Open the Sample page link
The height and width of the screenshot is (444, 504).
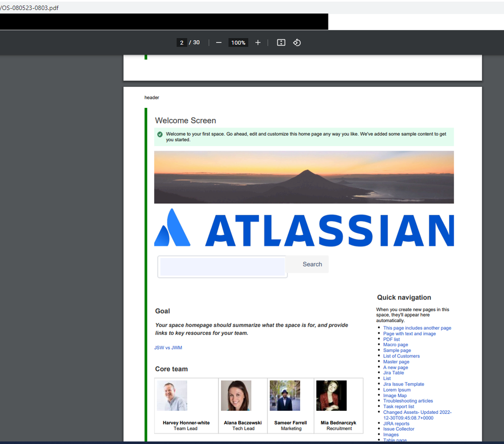(397, 350)
